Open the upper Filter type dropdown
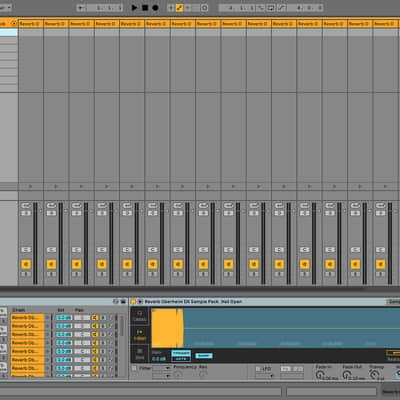The image size is (400, 400). (162, 368)
